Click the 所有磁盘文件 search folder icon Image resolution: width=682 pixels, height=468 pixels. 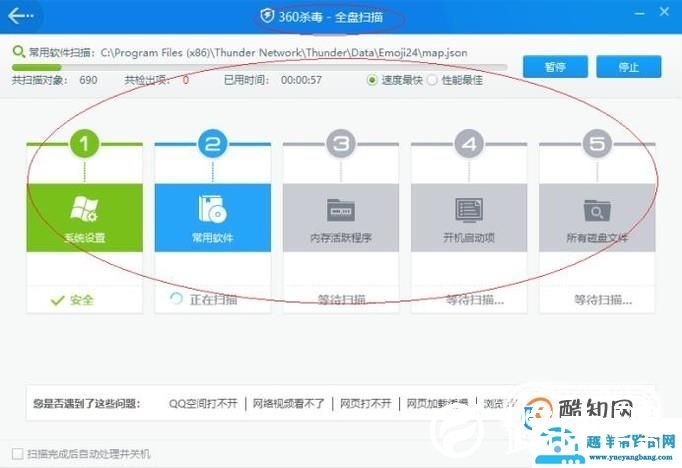click(597, 211)
